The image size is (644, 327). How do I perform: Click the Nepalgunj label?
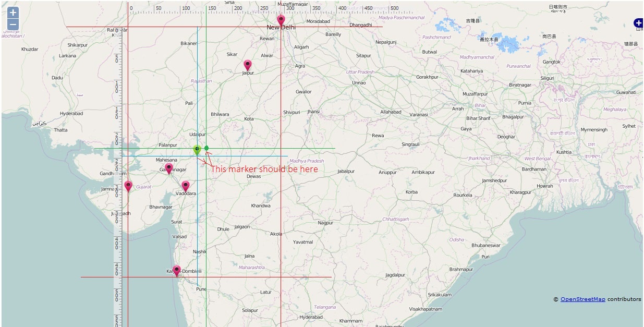coord(386,42)
